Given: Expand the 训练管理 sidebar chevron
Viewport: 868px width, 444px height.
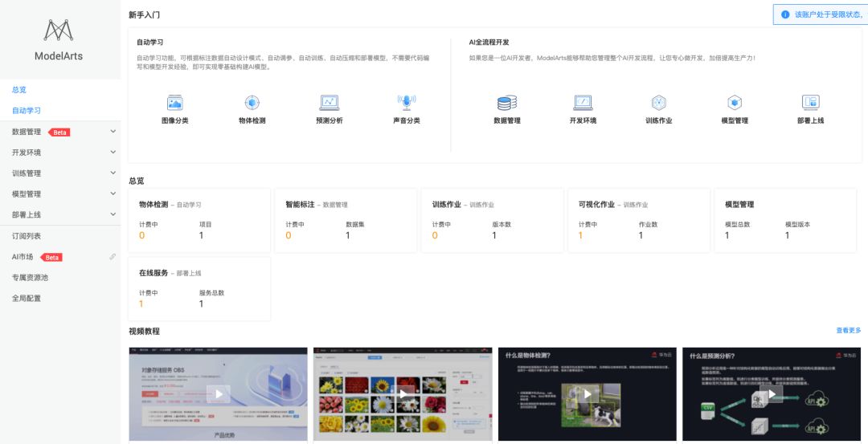Looking at the screenshot, I should 113,173.
